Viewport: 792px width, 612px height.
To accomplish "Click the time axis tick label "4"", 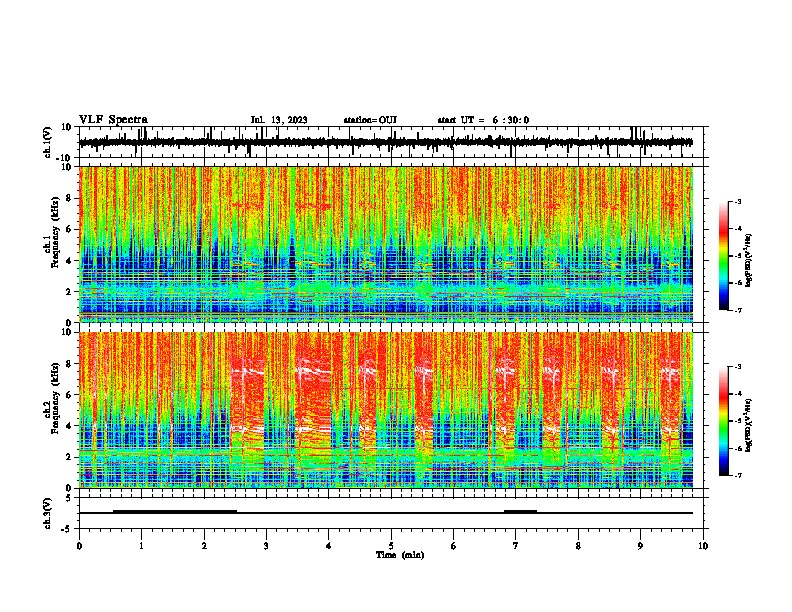I will 329,546.
